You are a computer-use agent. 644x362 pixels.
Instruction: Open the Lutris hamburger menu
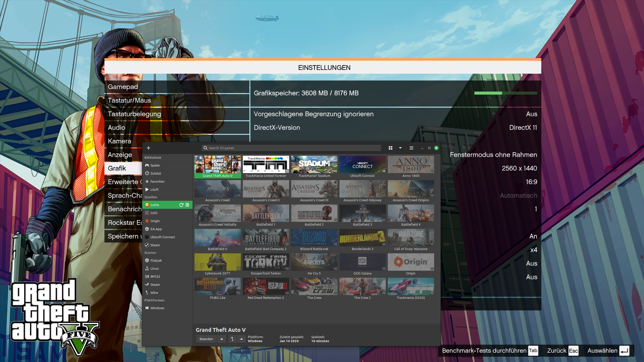pyautogui.click(x=411, y=148)
